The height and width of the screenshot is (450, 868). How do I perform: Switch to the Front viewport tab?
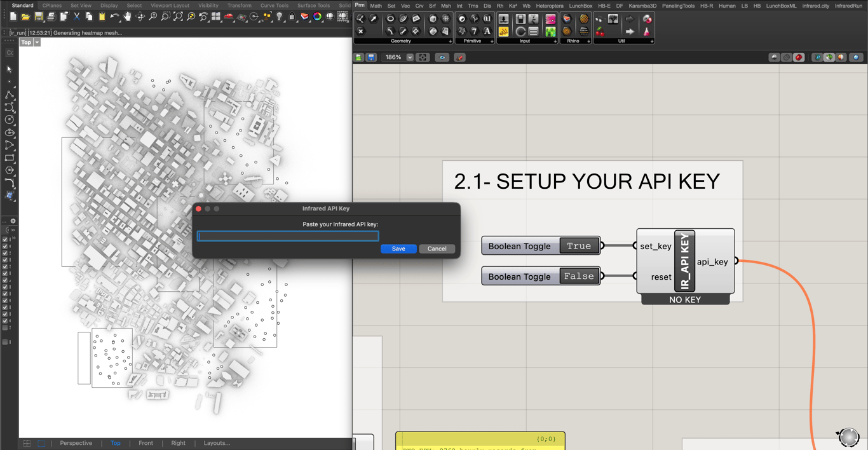[146, 443]
